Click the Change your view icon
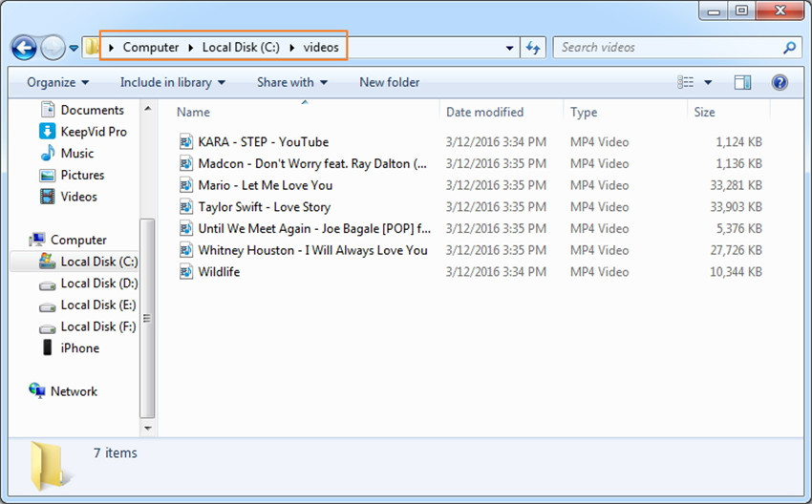The height and width of the screenshot is (504, 812). pos(686,83)
